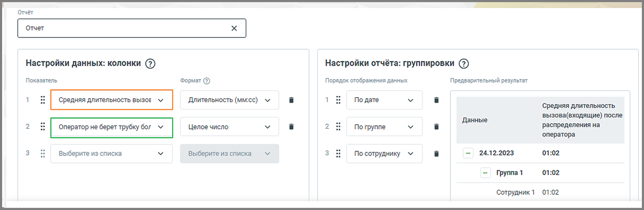This screenshot has width=644, height=210.
Task: Click Сотрудник 1 in preview table
Action: [x=516, y=192]
